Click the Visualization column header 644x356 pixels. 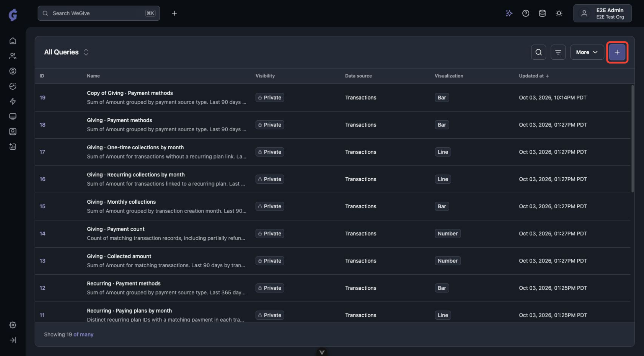(x=449, y=76)
